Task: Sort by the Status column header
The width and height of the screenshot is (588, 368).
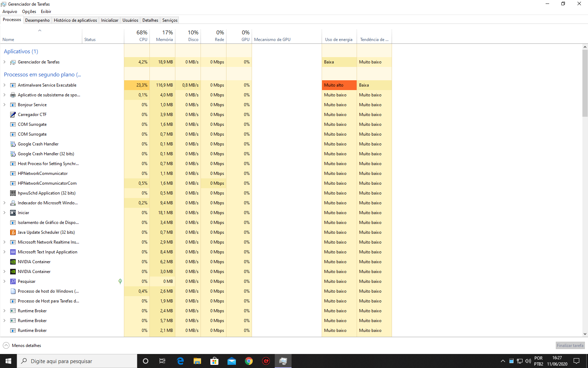Action: (103, 36)
